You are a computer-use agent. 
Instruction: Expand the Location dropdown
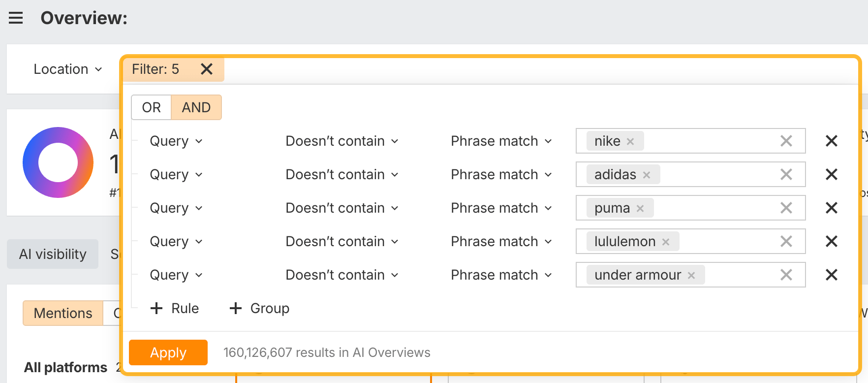point(67,69)
